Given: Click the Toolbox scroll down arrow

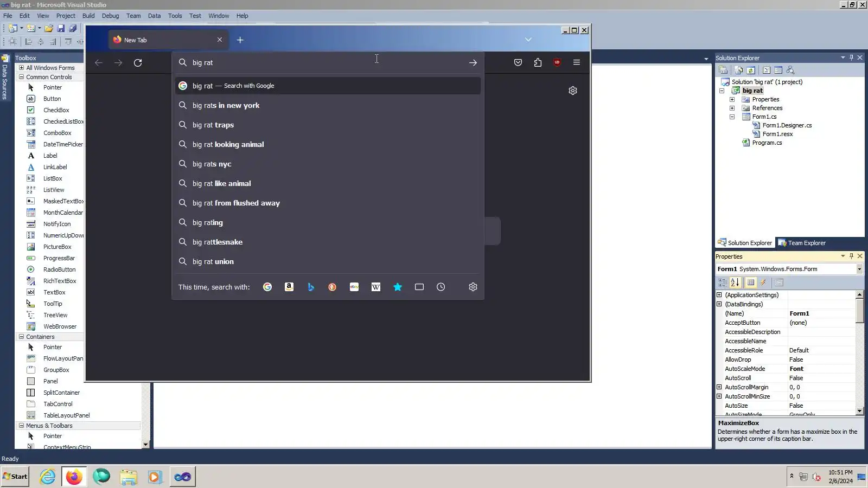Looking at the screenshot, I should coord(145,445).
